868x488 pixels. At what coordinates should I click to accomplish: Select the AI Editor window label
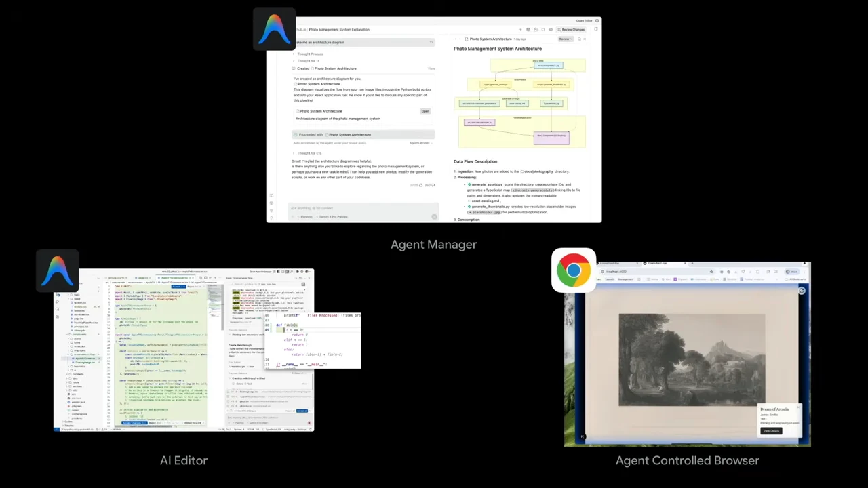coord(184,460)
